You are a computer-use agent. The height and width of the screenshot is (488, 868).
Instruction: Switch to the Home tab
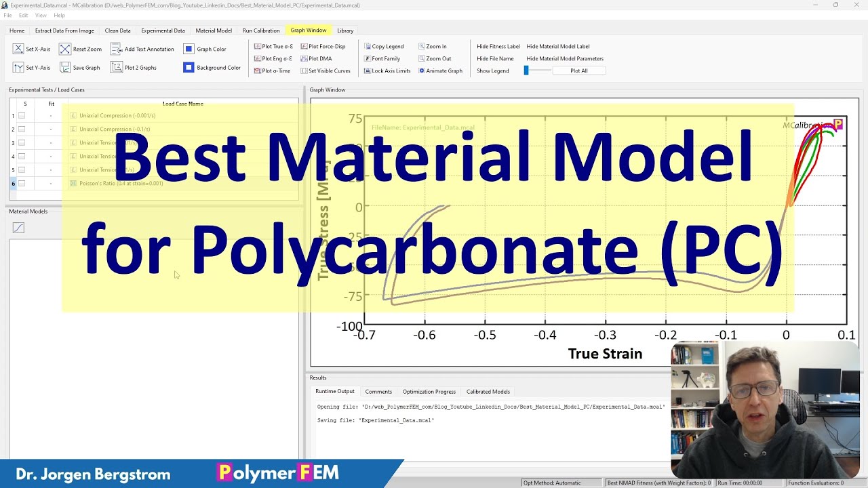[x=17, y=30]
